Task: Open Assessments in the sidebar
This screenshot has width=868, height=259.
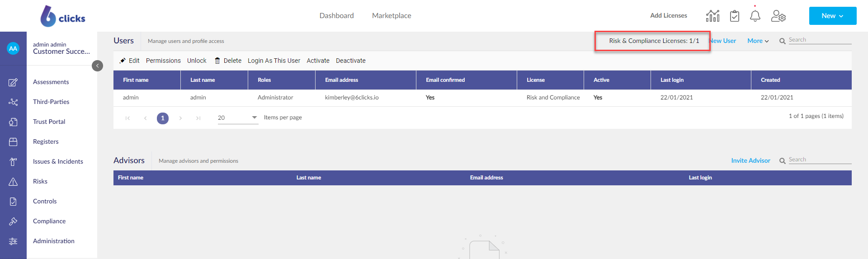Action: point(51,82)
